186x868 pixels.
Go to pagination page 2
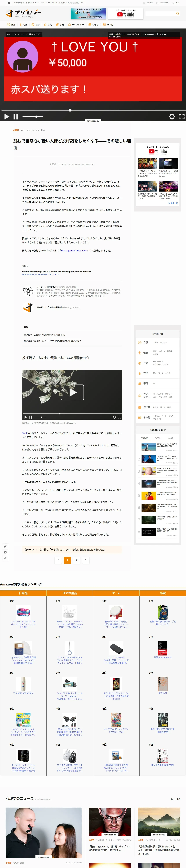click(x=77, y=560)
